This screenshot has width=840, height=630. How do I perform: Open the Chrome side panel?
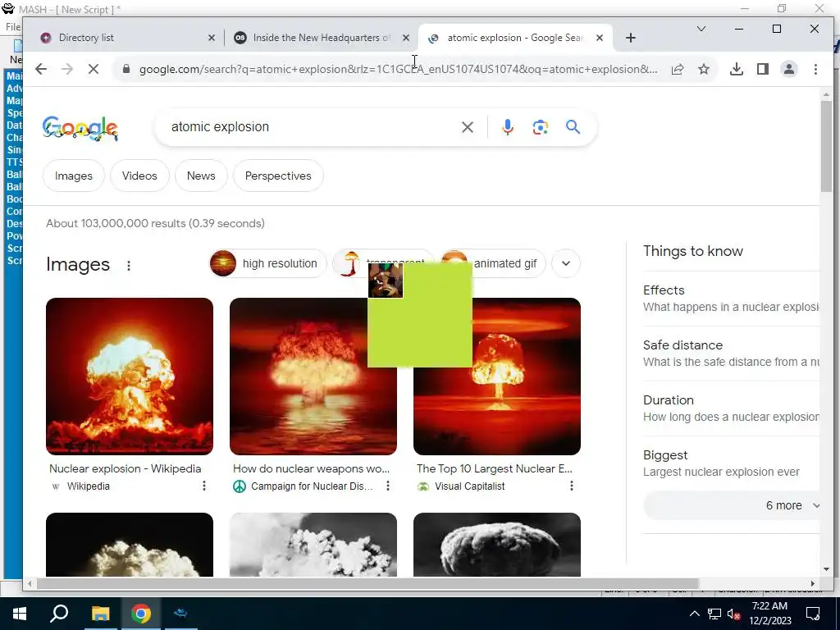763,69
